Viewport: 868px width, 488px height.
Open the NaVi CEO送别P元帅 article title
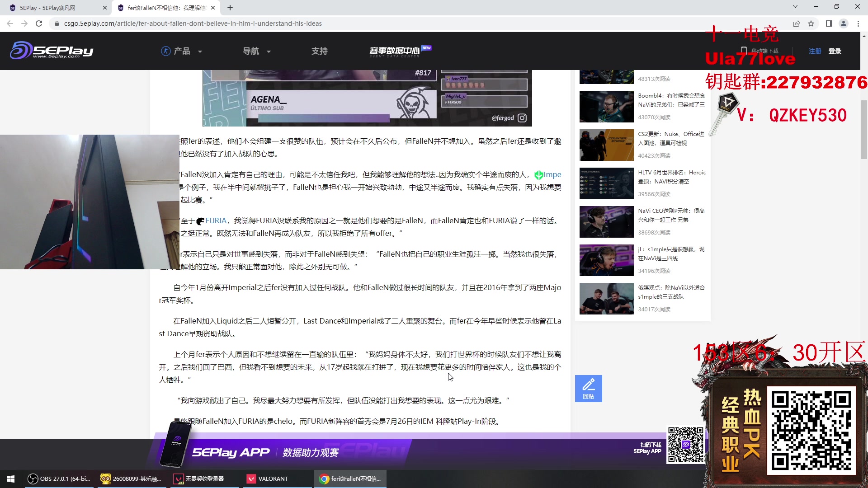(671, 215)
